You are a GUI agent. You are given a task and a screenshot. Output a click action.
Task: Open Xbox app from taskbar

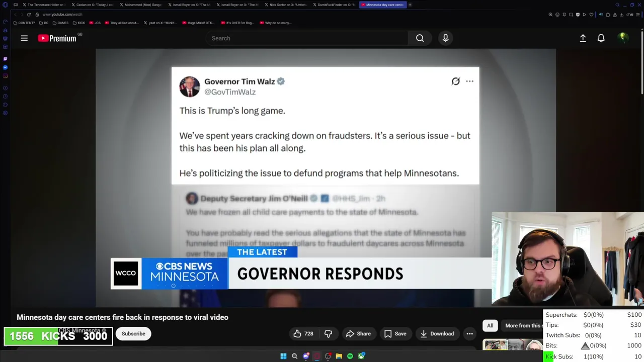361,356
